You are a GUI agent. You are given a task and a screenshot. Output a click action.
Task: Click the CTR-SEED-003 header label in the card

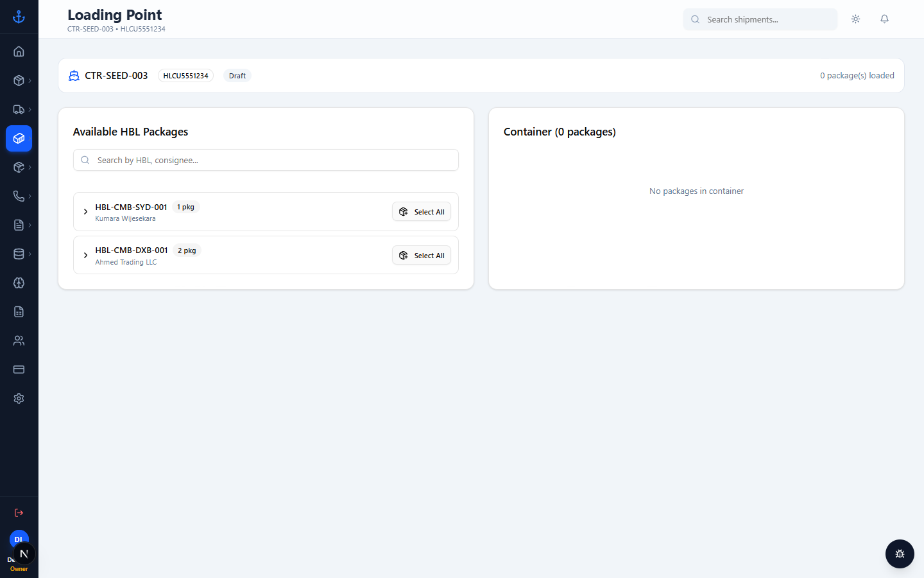tap(116, 76)
